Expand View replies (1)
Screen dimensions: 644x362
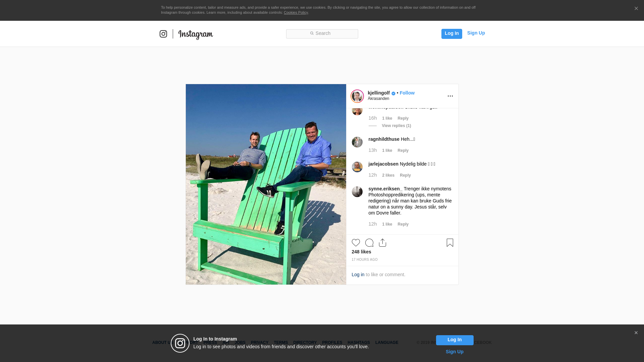coord(396,126)
